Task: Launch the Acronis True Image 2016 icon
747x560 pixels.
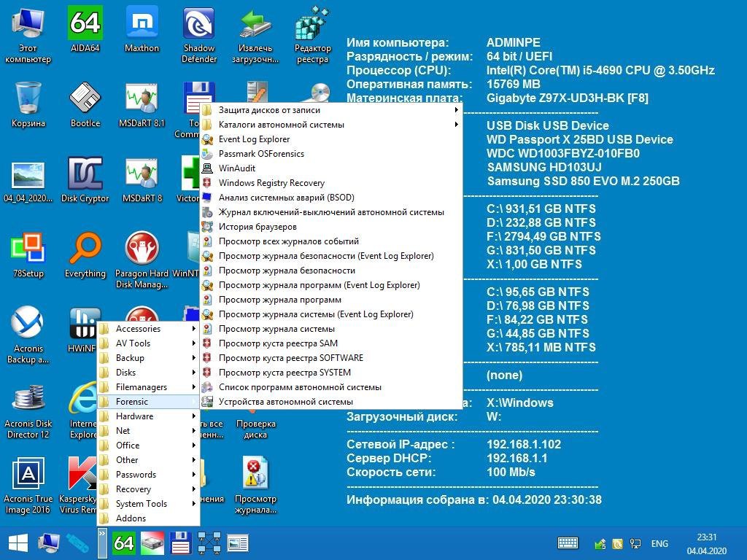Action: [28, 485]
